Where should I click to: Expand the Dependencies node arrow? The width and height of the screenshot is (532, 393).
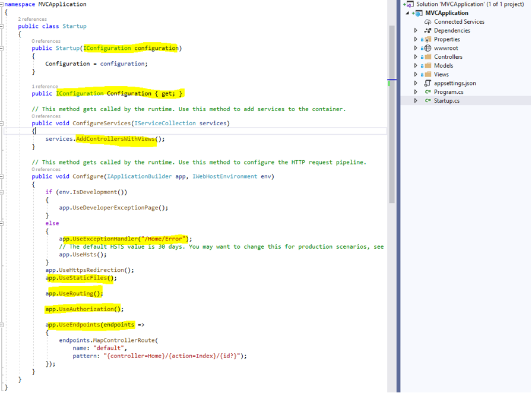416,30
